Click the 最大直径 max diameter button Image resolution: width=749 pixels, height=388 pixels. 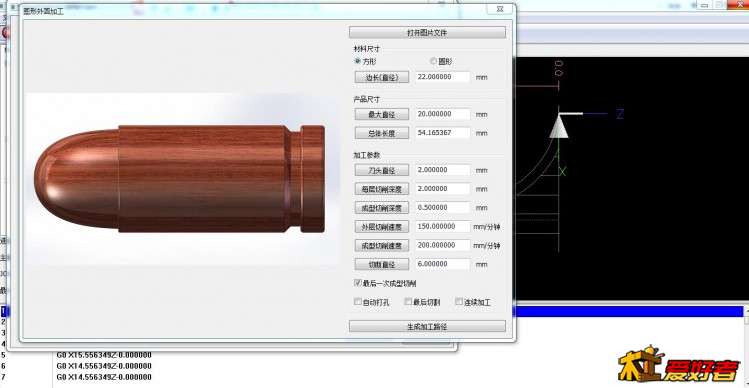click(x=382, y=114)
